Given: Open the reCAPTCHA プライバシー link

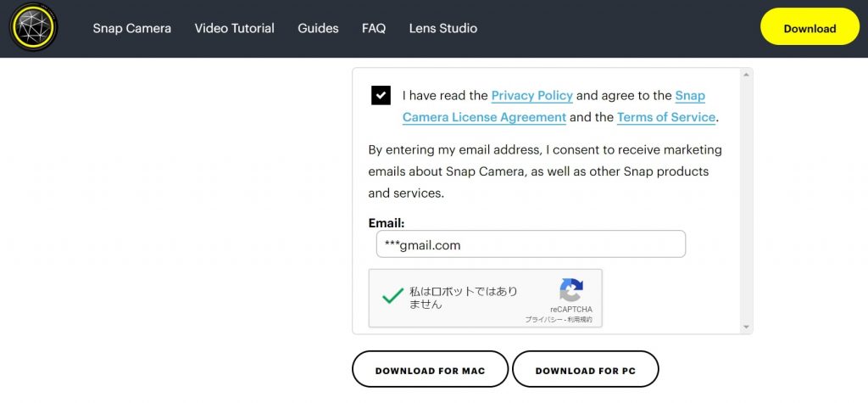Looking at the screenshot, I should pos(543,320).
